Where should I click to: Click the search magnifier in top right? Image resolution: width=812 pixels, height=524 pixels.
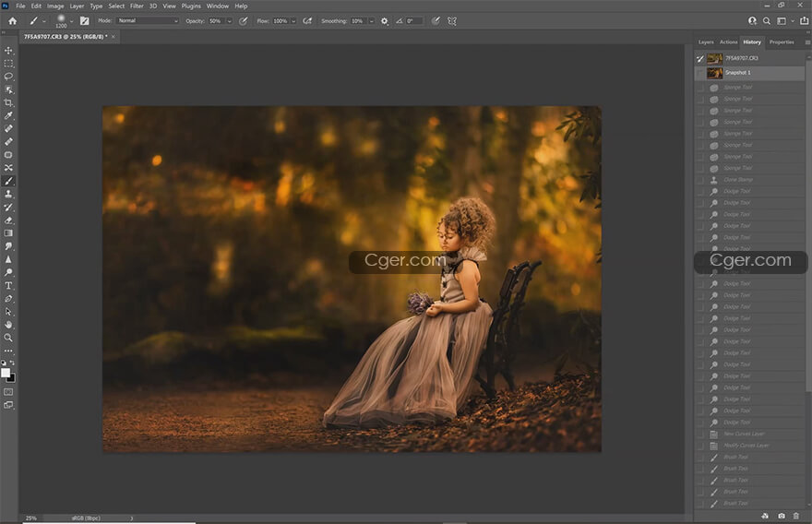pos(767,21)
